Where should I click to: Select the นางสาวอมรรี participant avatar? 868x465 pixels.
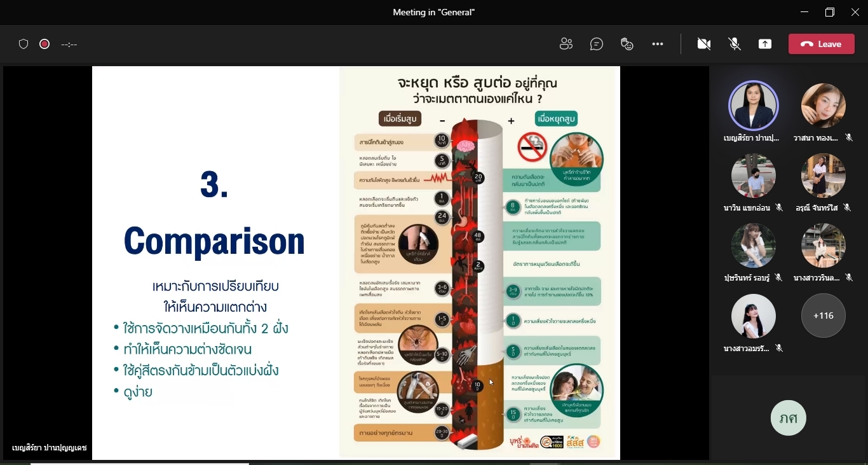(754, 316)
